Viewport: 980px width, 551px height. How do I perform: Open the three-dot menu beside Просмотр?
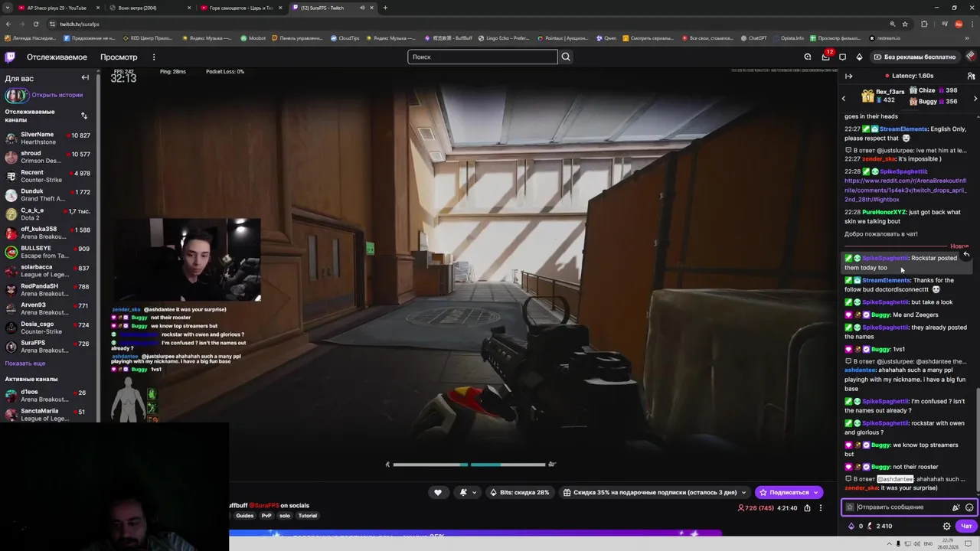pos(154,57)
